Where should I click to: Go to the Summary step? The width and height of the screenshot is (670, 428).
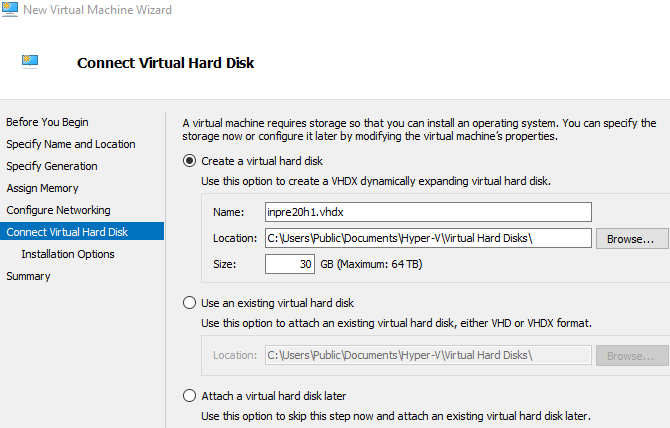28,276
